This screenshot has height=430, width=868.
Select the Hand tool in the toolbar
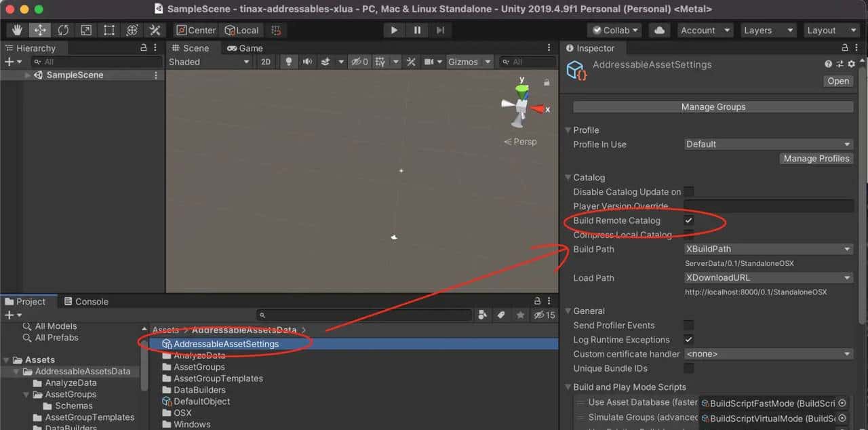(16, 30)
